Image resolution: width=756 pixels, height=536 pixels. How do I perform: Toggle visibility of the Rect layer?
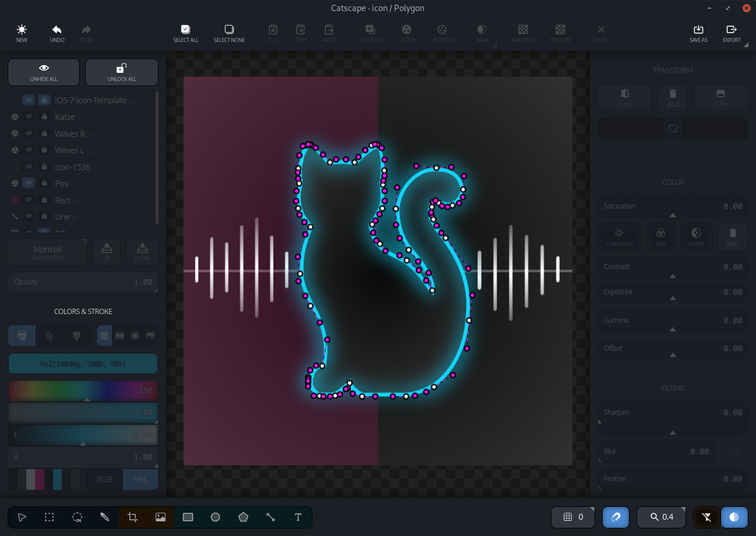29,200
